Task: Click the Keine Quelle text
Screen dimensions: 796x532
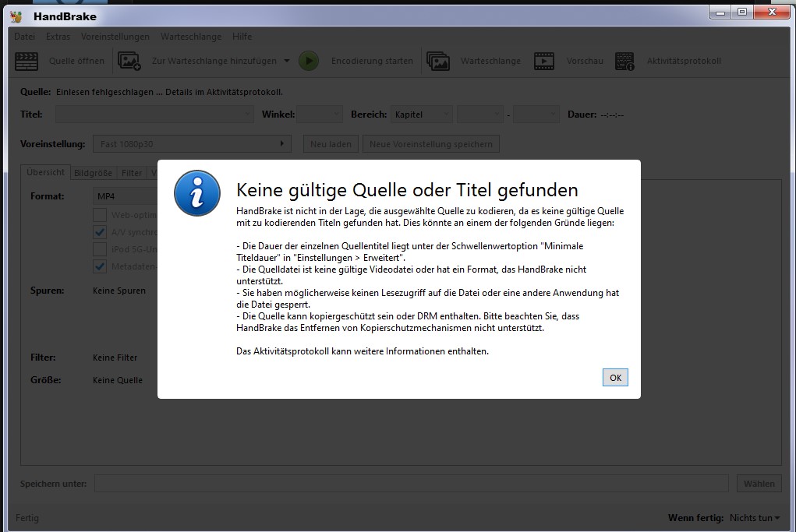Action: click(x=118, y=380)
